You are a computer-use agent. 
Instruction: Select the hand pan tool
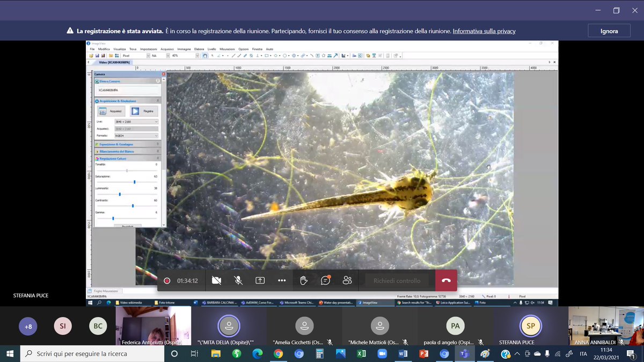pos(205,55)
